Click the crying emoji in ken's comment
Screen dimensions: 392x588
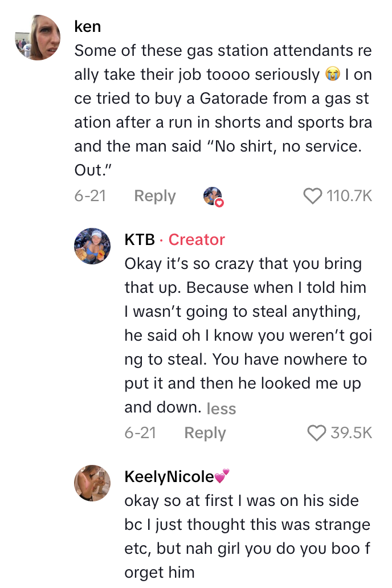[332, 75]
